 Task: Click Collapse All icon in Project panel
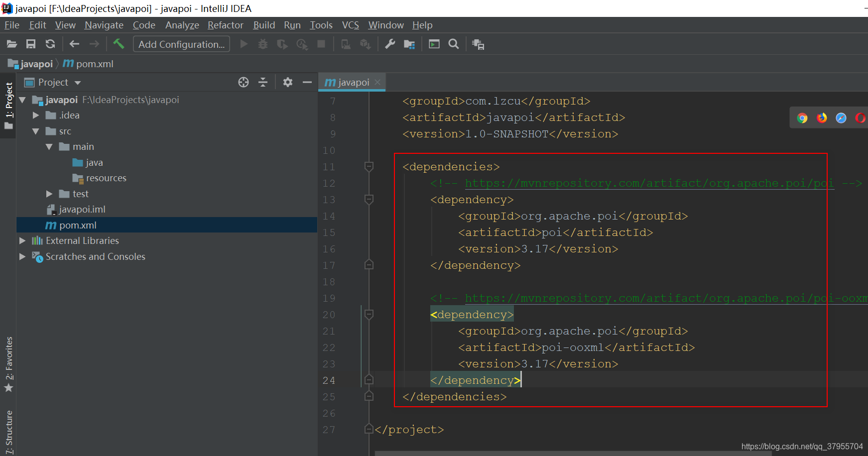(263, 82)
